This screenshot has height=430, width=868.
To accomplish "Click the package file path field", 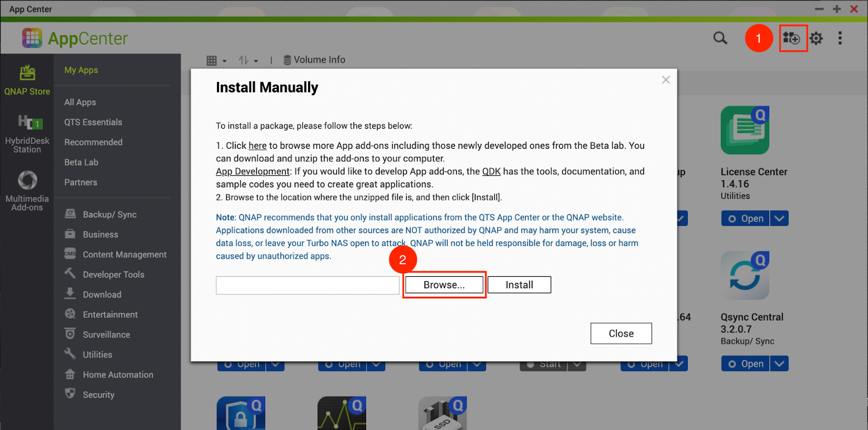I will point(308,286).
